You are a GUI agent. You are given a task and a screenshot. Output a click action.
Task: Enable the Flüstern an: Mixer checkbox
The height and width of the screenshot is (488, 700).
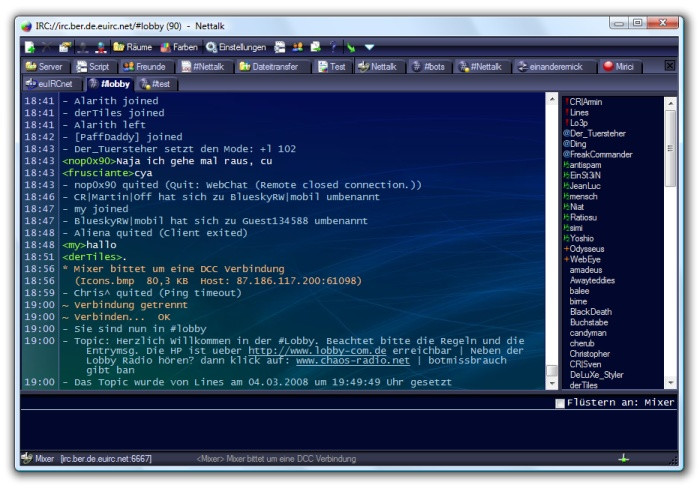[x=560, y=403]
